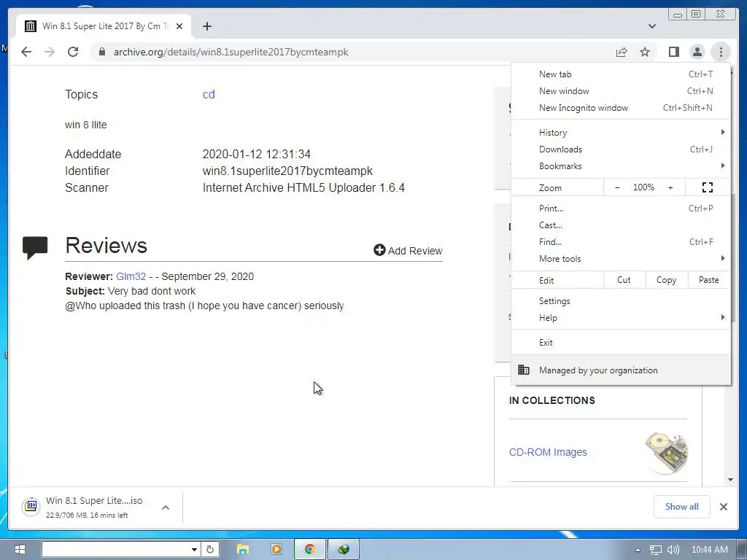Click Managed by your organization

(621, 370)
